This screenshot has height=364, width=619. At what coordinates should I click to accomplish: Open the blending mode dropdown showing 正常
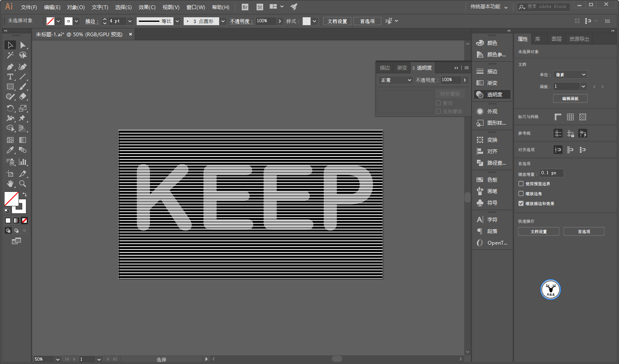click(x=395, y=80)
